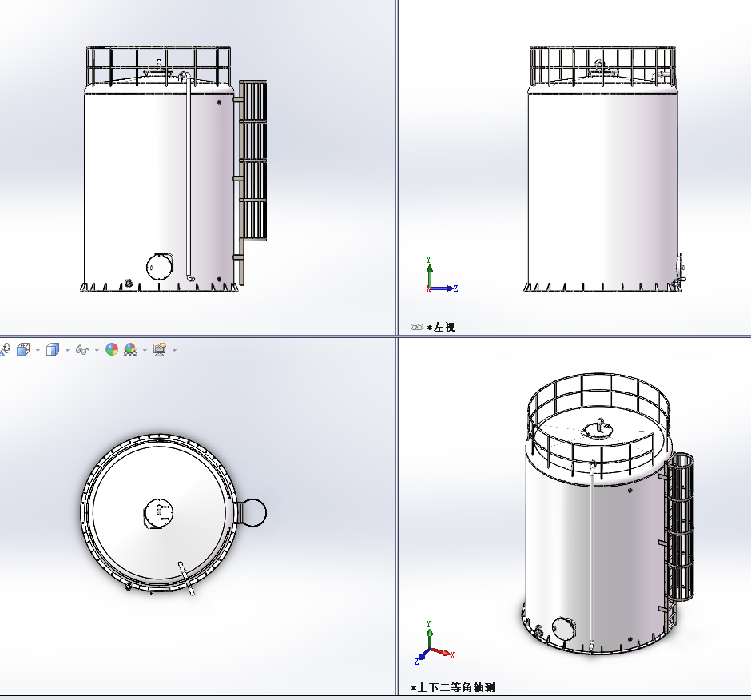The height and width of the screenshot is (700, 751).
Task: Click the Hide/Show Items glasses icon
Action: click(82, 350)
